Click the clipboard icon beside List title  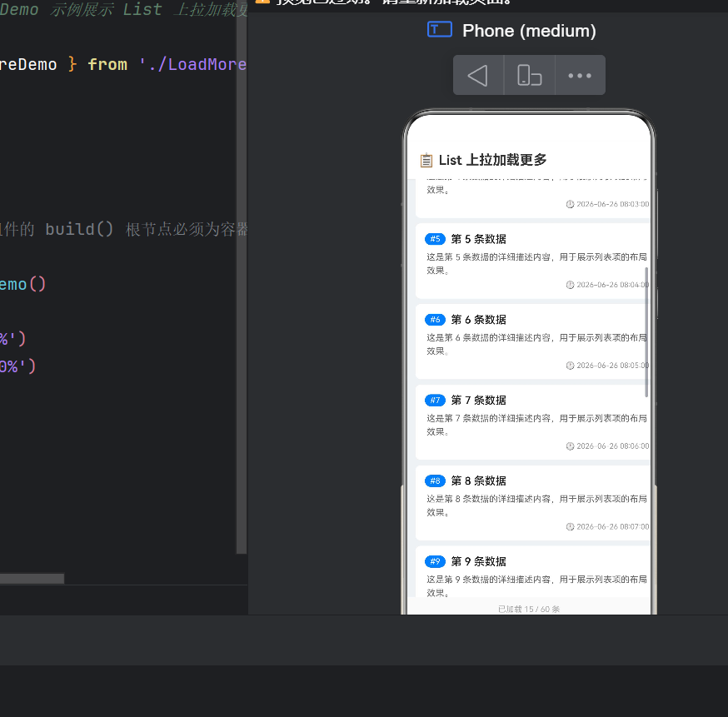coord(426,160)
